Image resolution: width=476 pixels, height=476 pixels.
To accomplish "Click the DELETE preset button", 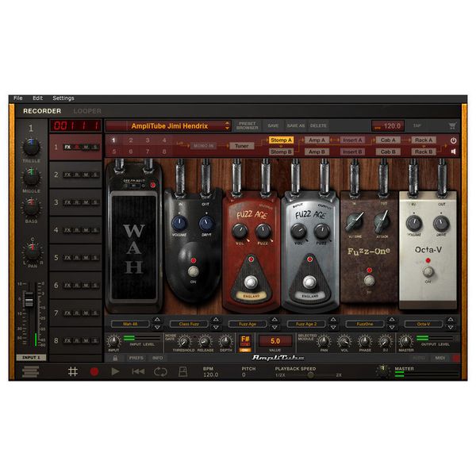I will pos(318,125).
